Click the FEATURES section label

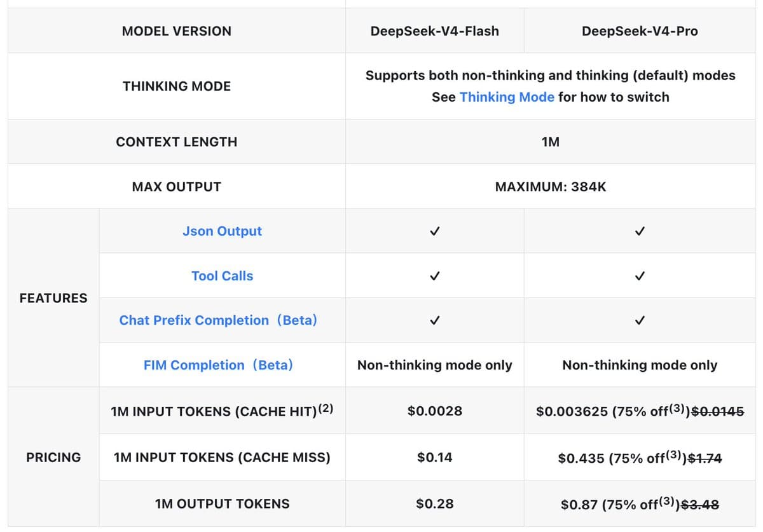pos(53,298)
